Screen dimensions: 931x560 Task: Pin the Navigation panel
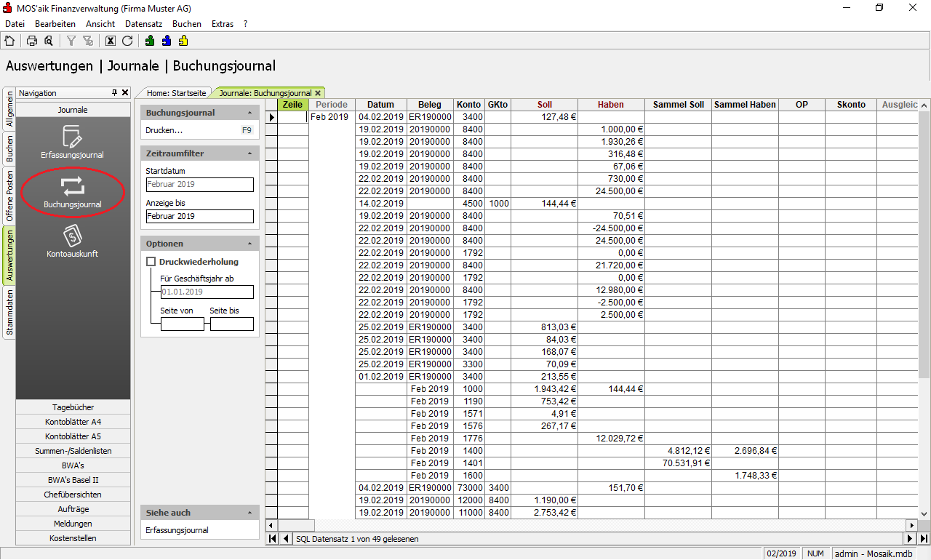114,93
